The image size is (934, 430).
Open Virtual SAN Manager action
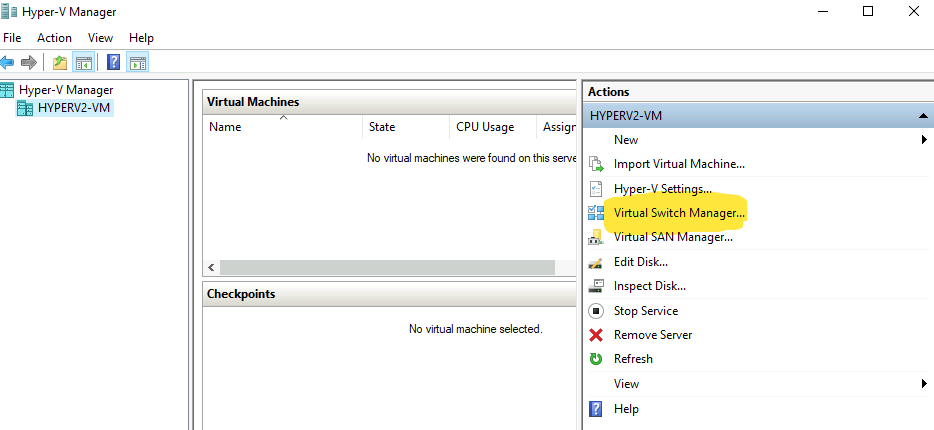[x=673, y=237]
